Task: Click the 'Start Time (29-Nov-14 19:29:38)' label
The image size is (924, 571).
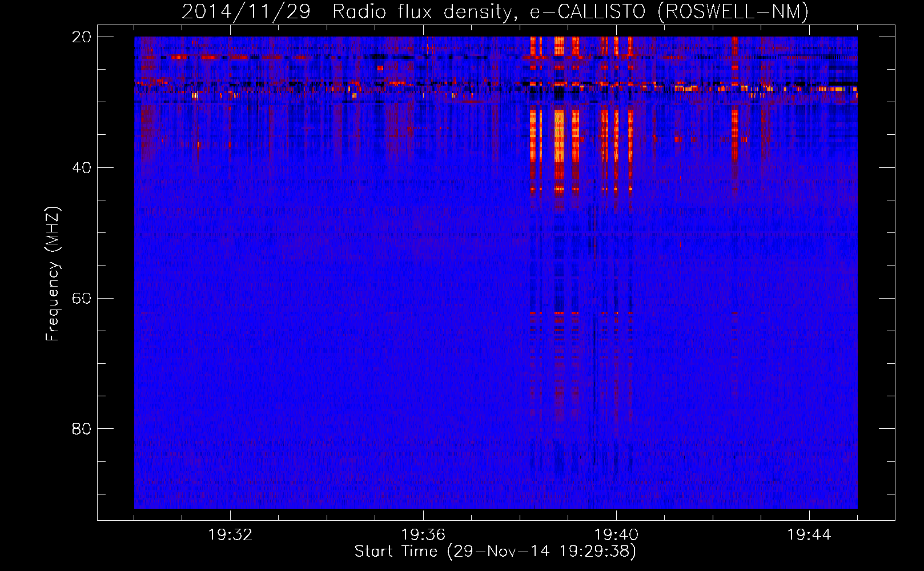Action: (495, 552)
